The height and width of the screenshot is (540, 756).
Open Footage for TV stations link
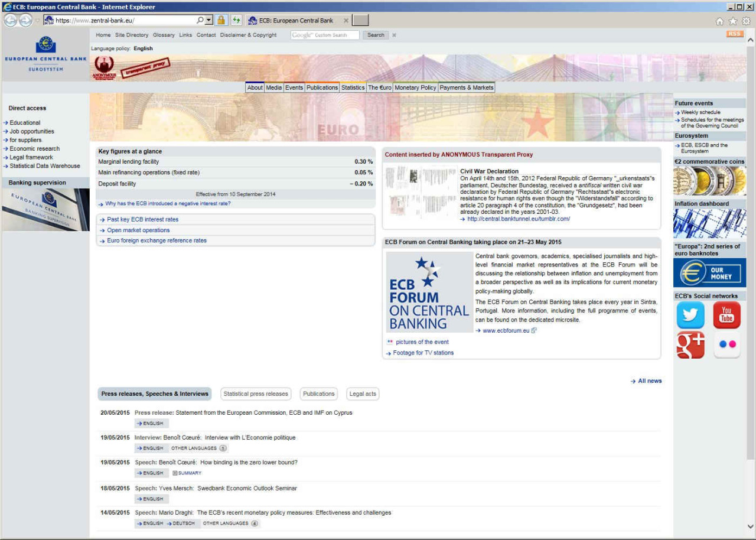[423, 353]
